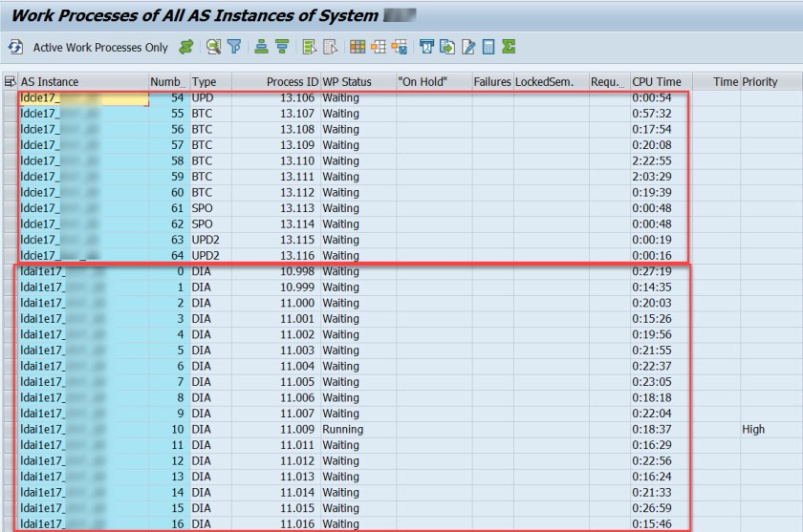Viewport: 803px width, 532px height.
Task: Click the calculator icon in toolbar
Action: coord(488,47)
